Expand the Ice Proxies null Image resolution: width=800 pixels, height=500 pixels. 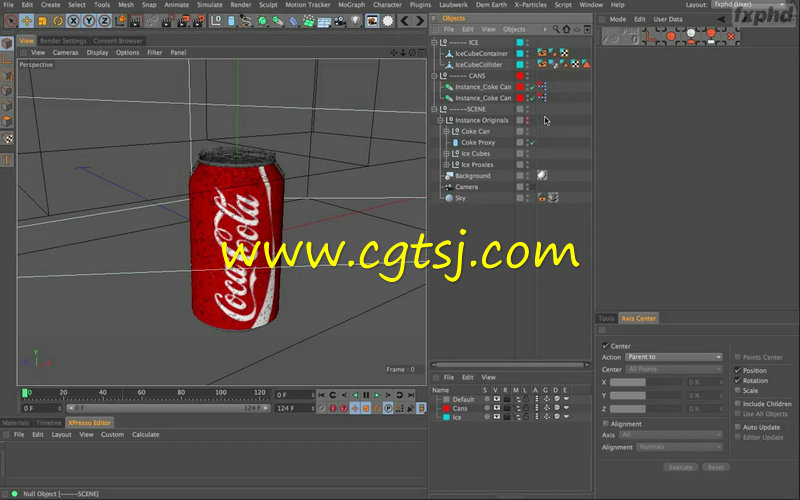click(x=446, y=165)
